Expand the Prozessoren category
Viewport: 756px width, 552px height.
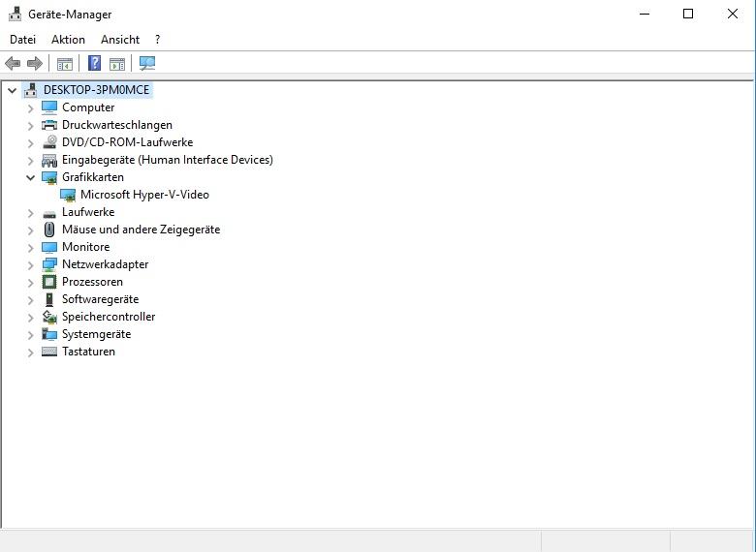(x=30, y=282)
